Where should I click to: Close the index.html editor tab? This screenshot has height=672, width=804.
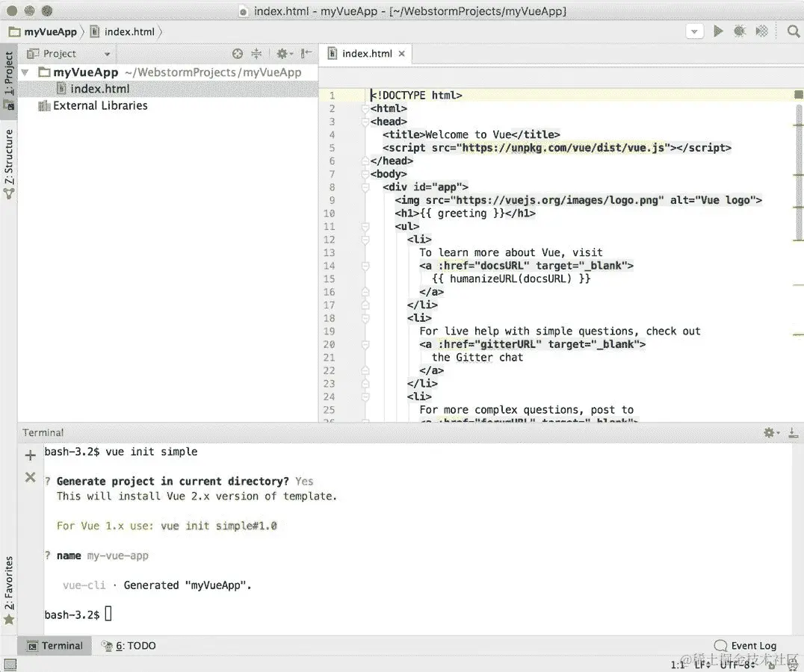coord(401,54)
